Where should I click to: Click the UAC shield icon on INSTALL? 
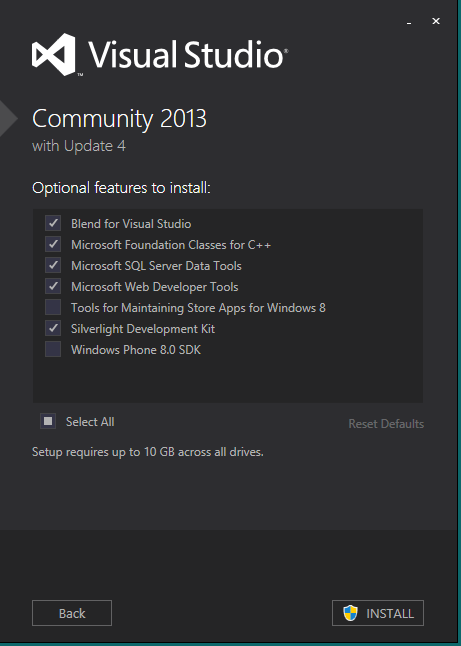pyautogui.click(x=351, y=613)
